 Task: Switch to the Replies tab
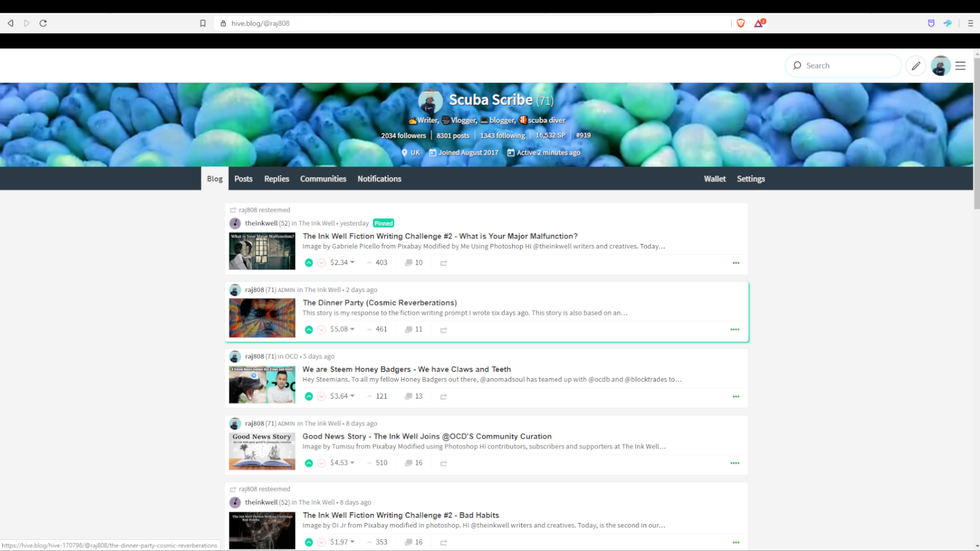tap(276, 179)
